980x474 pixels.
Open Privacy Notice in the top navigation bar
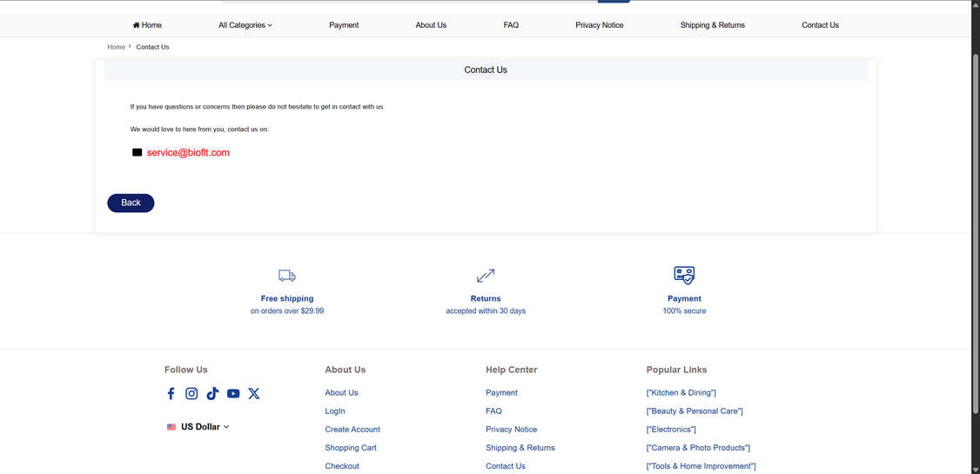coord(600,25)
